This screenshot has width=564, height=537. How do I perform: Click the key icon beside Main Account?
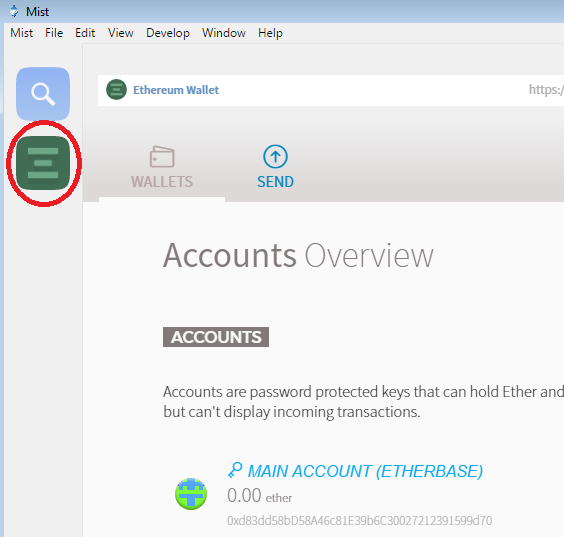pos(235,470)
